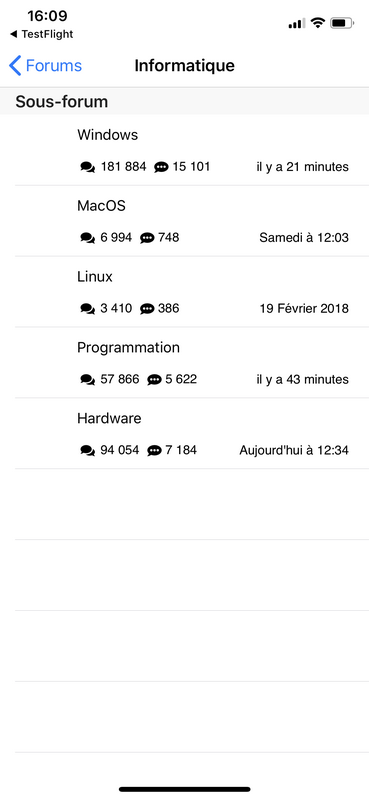The image size is (369, 800).
Task: Open the Programmation sub-forum
Action: 184,363
